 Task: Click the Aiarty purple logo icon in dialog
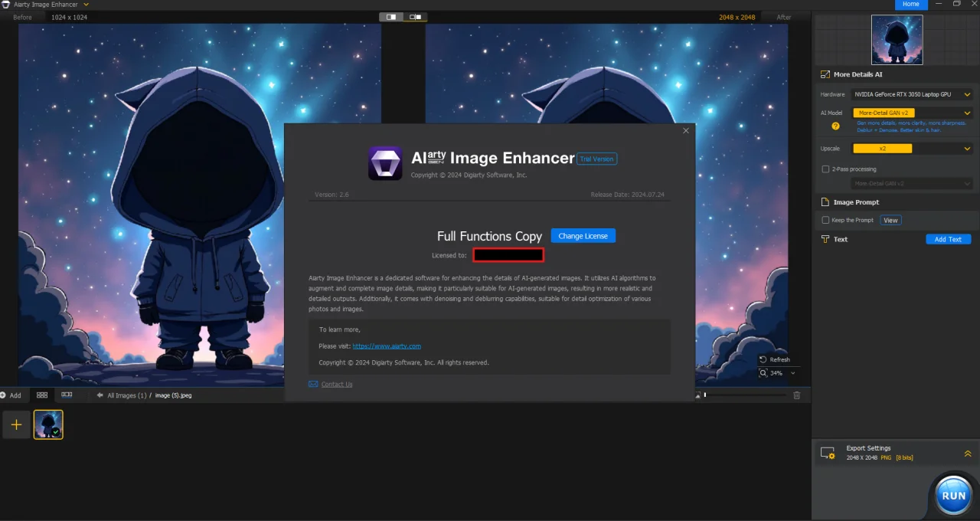pyautogui.click(x=385, y=163)
